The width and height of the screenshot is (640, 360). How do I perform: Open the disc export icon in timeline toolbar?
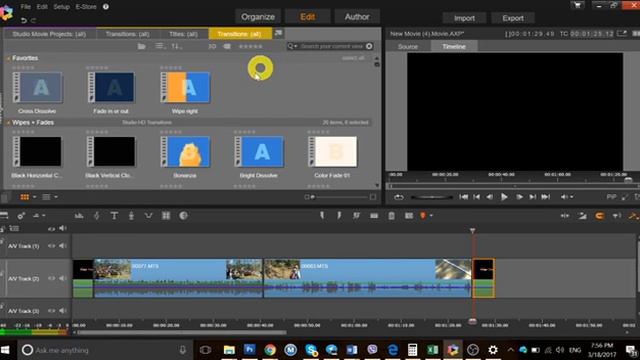pos(183,216)
